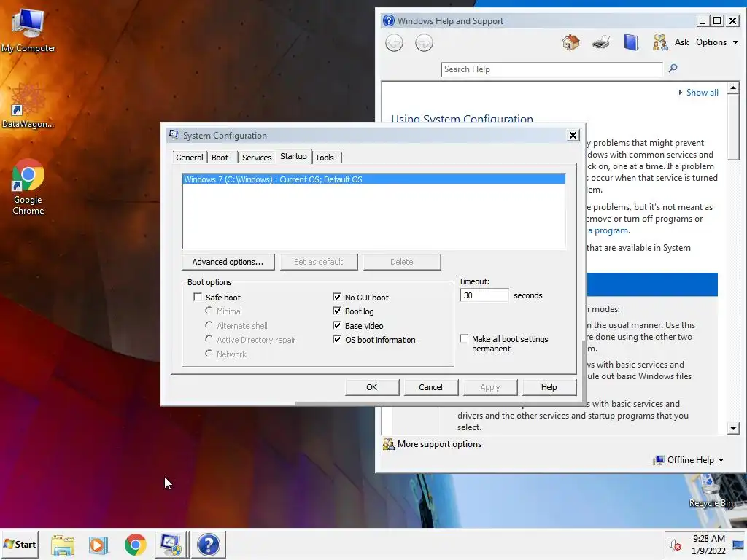Switch to the Boot tab

coord(220,157)
